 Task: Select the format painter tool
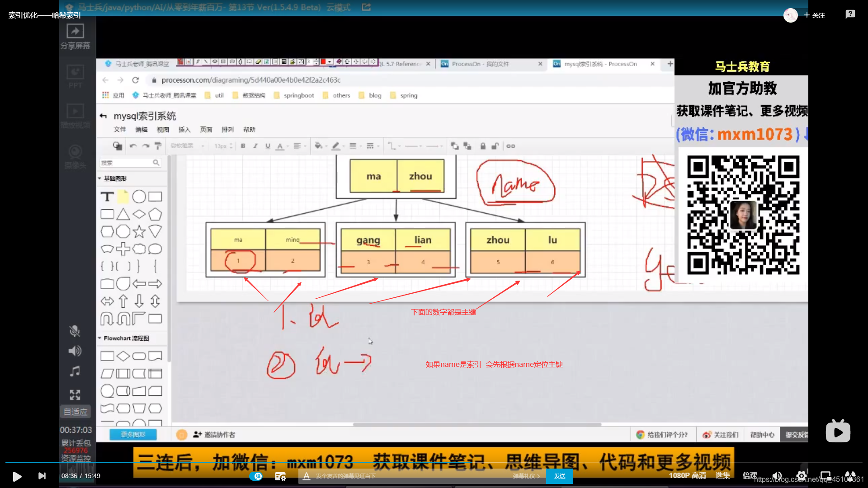coord(158,146)
